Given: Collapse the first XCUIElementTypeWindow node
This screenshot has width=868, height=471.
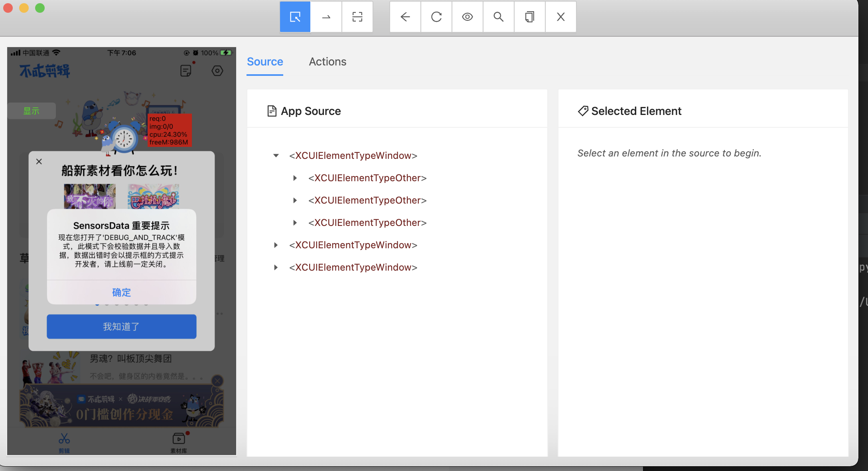Looking at the screenshot, I should 276,156.
